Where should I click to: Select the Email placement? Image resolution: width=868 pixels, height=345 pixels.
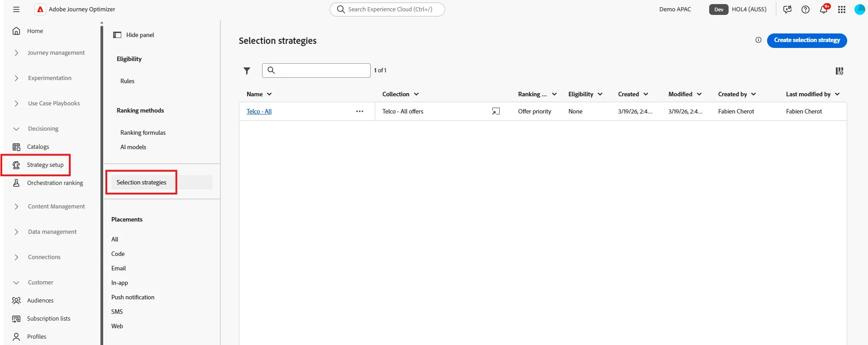pyautogui.click(x=119, y=268)
